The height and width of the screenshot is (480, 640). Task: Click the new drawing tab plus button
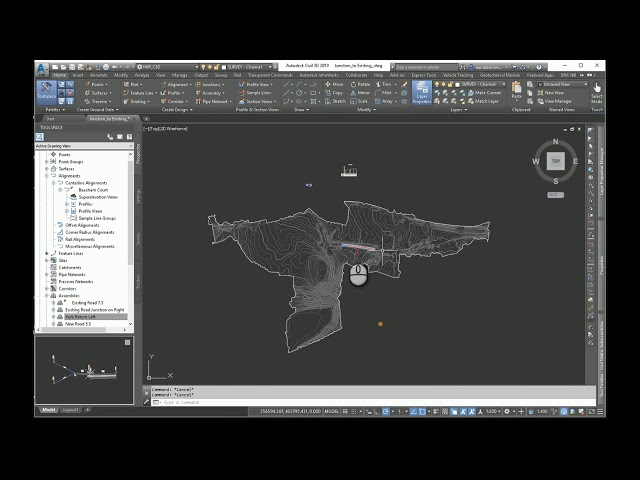click(x=146, y=119)
